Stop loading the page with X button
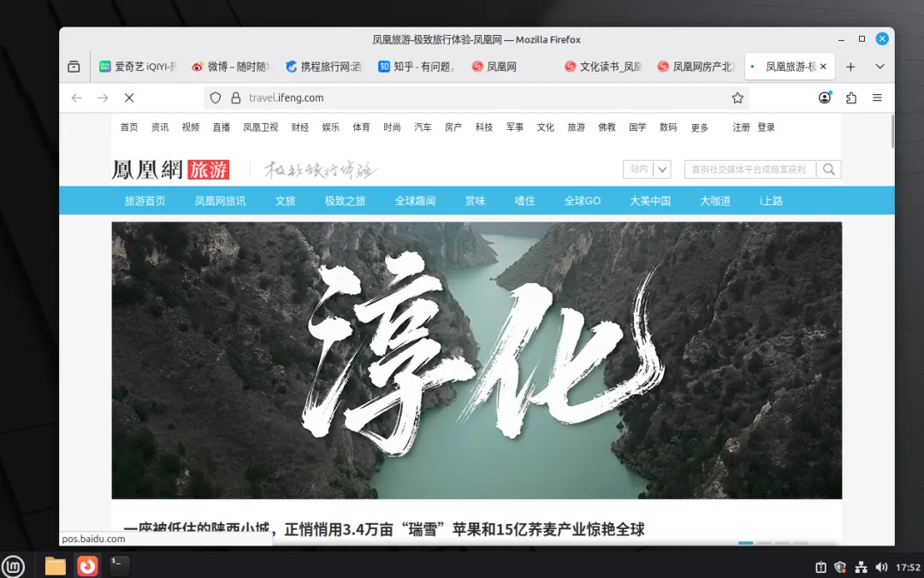Viewport: 924px width, 578px height. [129, 97]
